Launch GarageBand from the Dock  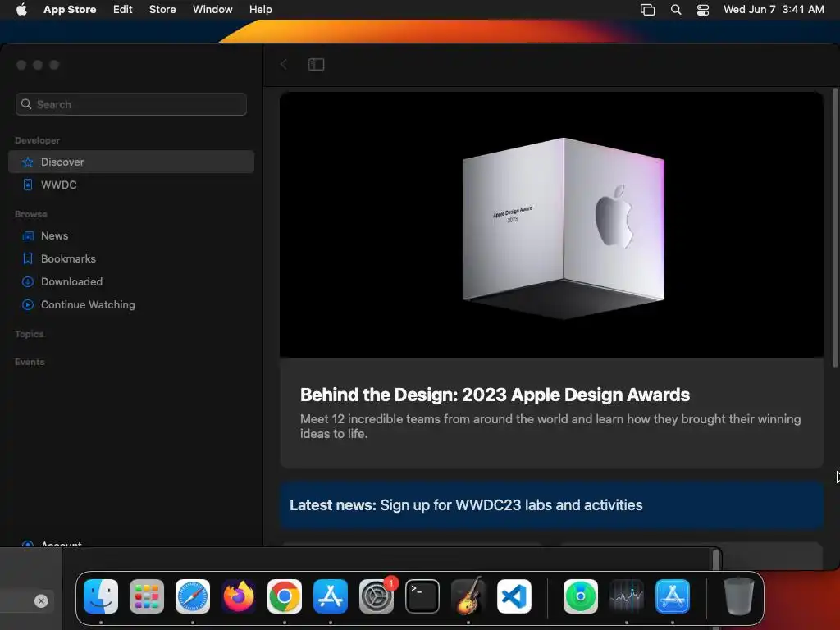pos(468,596)
